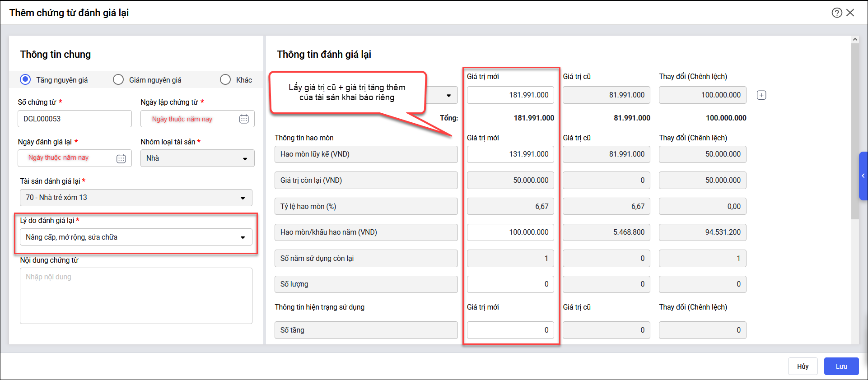Add a row with the plus icon

(761, 95)
